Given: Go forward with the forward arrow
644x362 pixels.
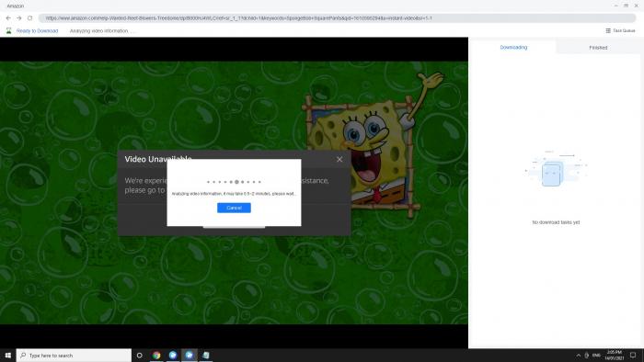Looking at the screenshot, I should coord(19,18).
